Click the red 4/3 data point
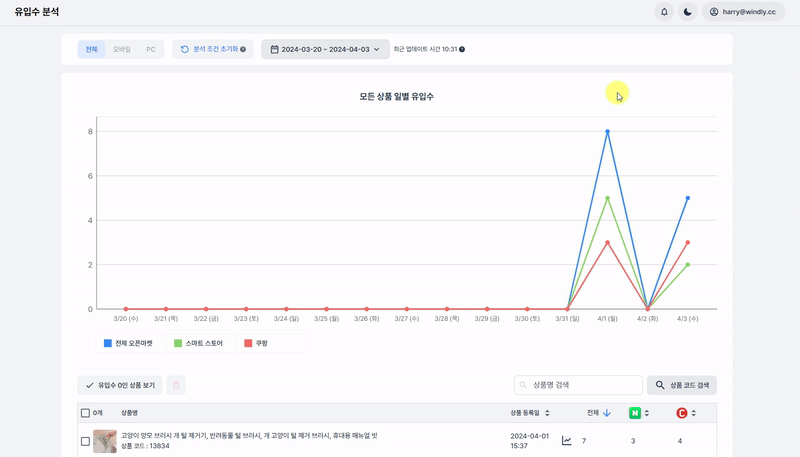This screenshot has height=457, width=800. (688, 243)
